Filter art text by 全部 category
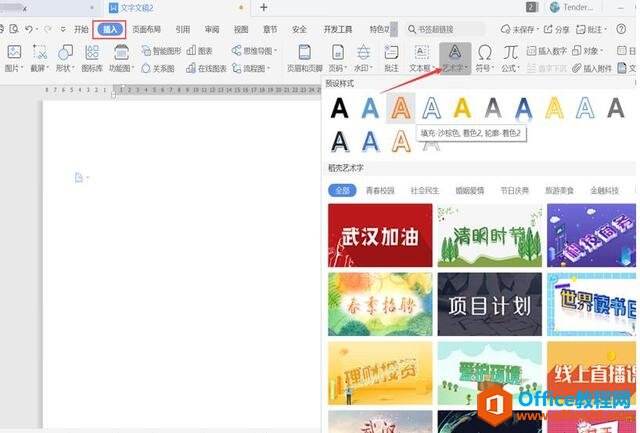The image size is (640, 433). click(342, 190)
